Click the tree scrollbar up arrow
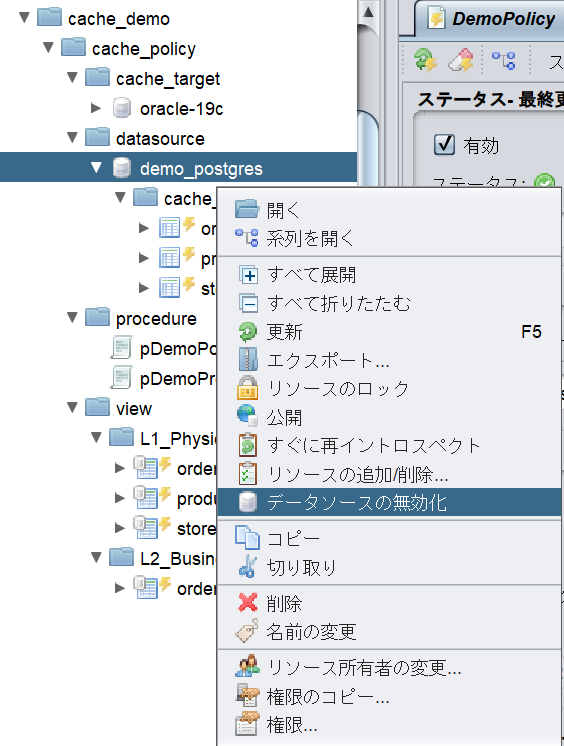Screen dimensions: 564x746 click(368, 12)
